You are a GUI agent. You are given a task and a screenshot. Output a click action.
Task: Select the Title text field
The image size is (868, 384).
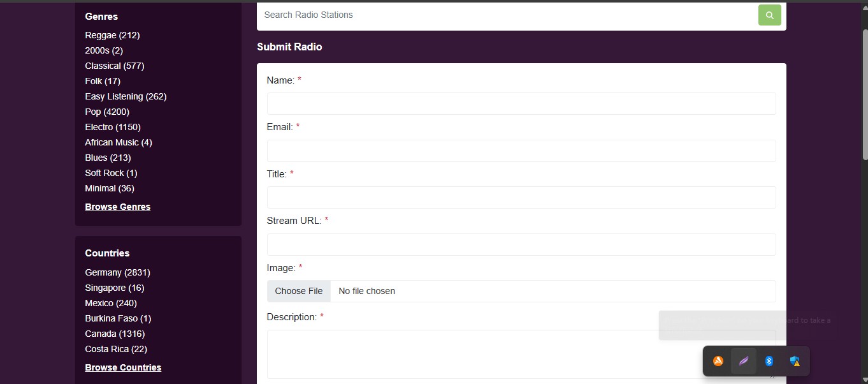pyautogui.click(x=521, y=197)
